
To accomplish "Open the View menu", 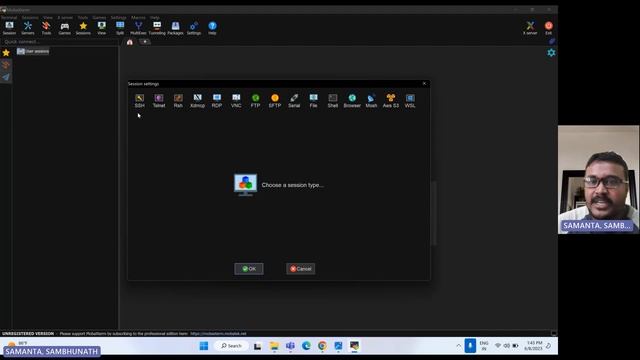I will coord(48,18).
